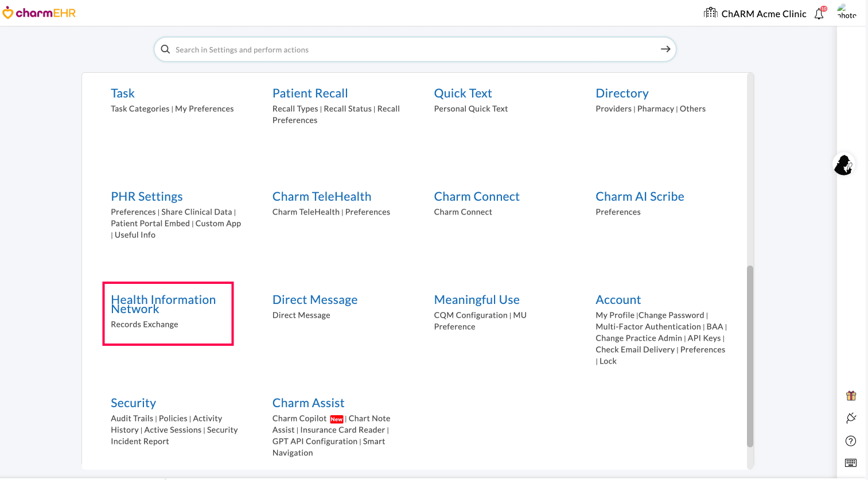Click the settings search input field
Screen dimensions: 868x480
coord(402,49)
